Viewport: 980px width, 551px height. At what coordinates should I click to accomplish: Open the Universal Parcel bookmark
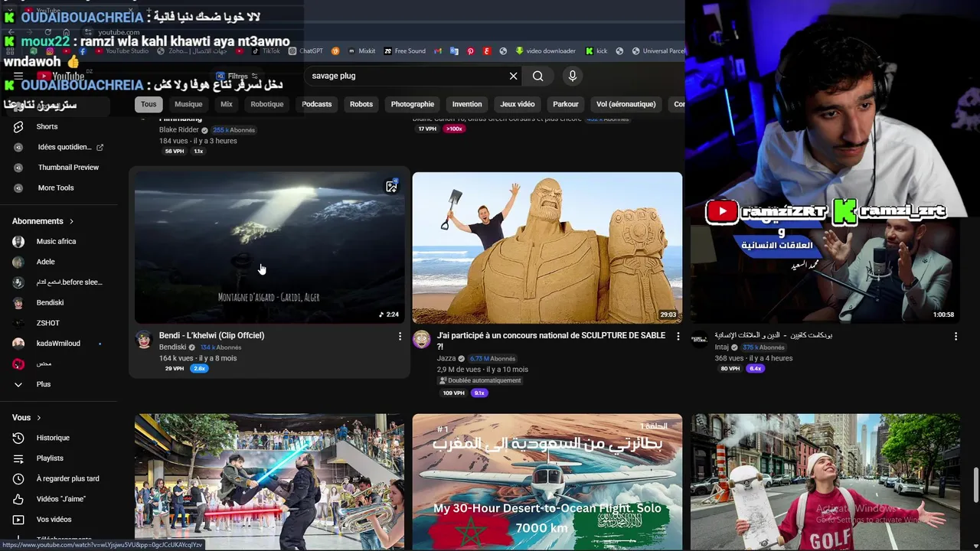click(x=658, y=51)
